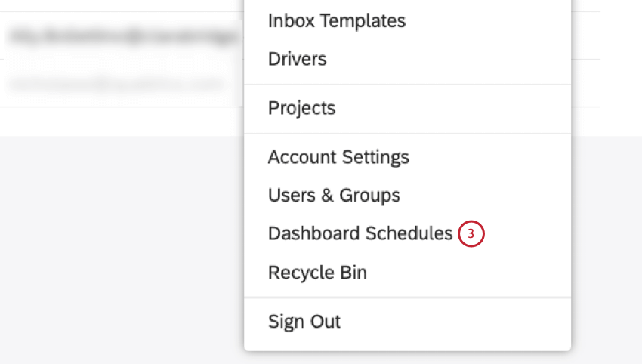This screenshot has height=364, width=642.
Task: Select the Drivers menu entry
Action: tap(297, 59)
